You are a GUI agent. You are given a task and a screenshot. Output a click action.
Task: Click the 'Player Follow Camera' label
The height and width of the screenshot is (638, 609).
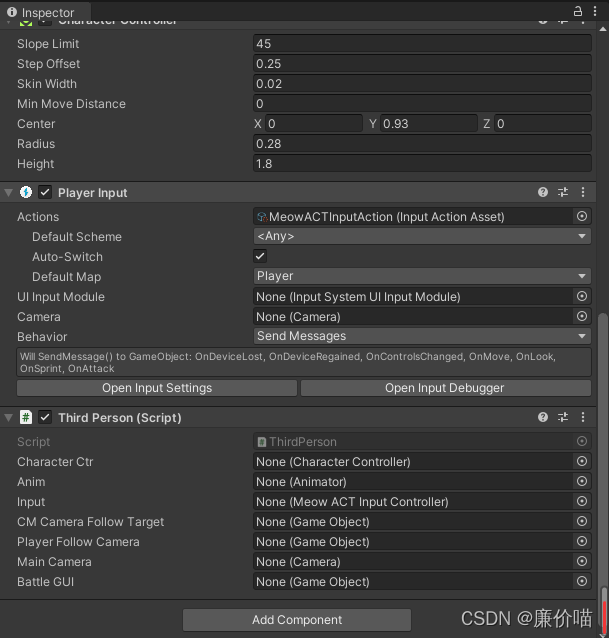click(x=78, y=542)
